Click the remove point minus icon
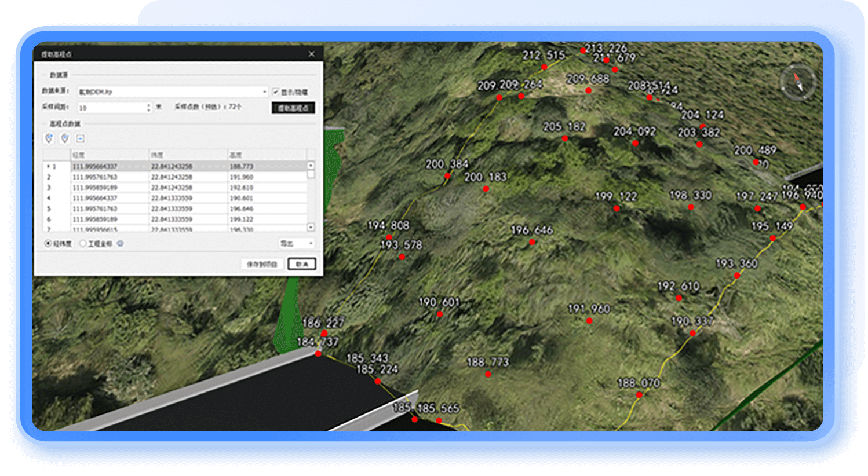The width and height of the screenshot is (868, 476). [x=81, y=138]
